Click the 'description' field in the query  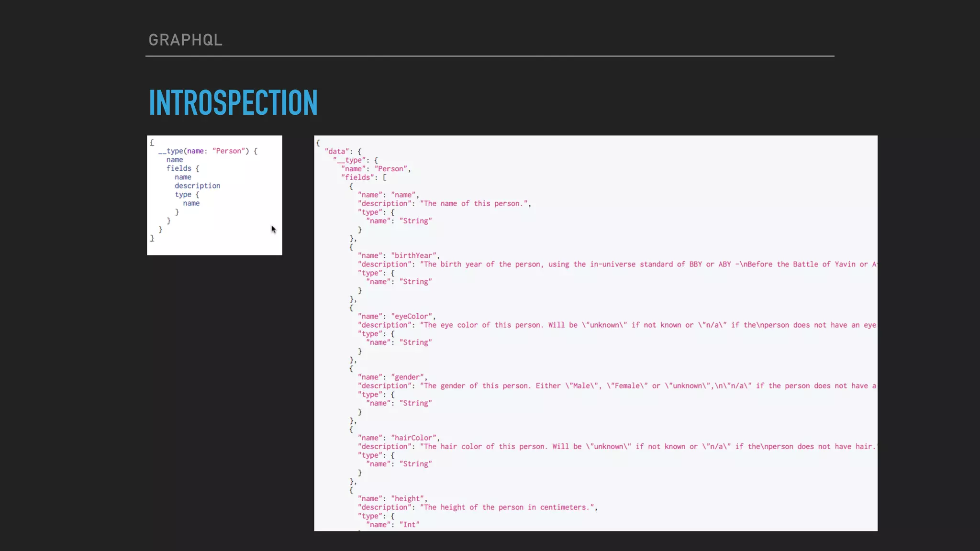click(x=197, y=186)
